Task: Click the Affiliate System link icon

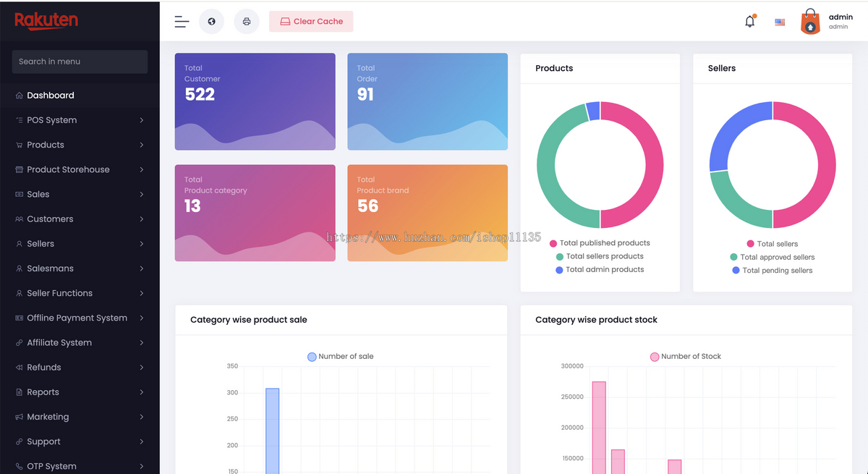Action: point(20,343)
